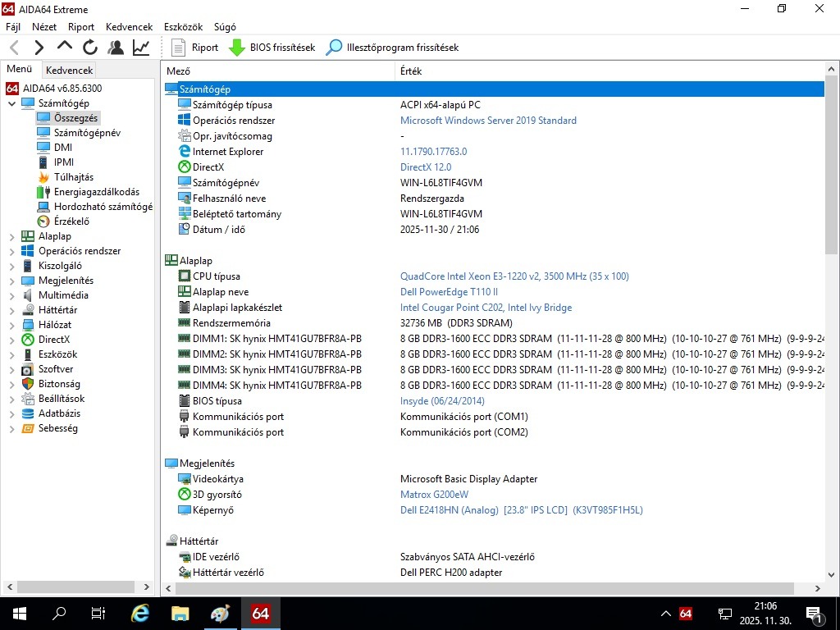Screen dimensions: 840x630
Task: Click the Back navigation arrow
Action: pos(15,48)
